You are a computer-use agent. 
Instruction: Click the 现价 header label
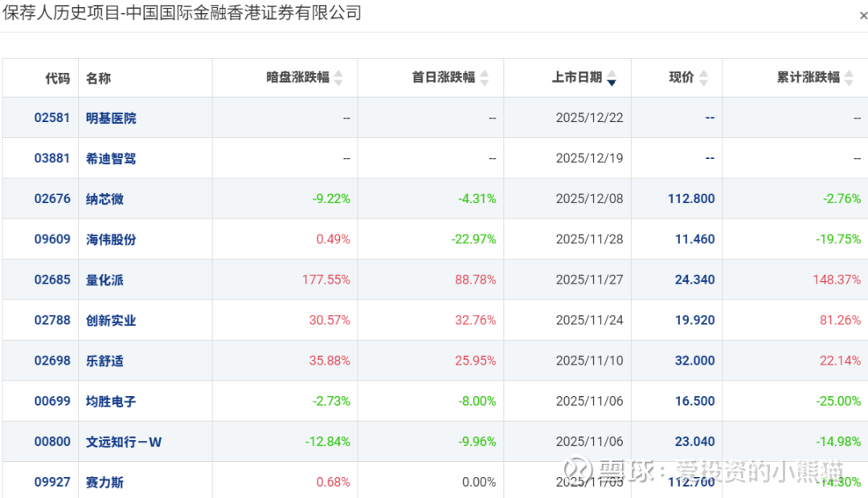click(x=682, y=77)
